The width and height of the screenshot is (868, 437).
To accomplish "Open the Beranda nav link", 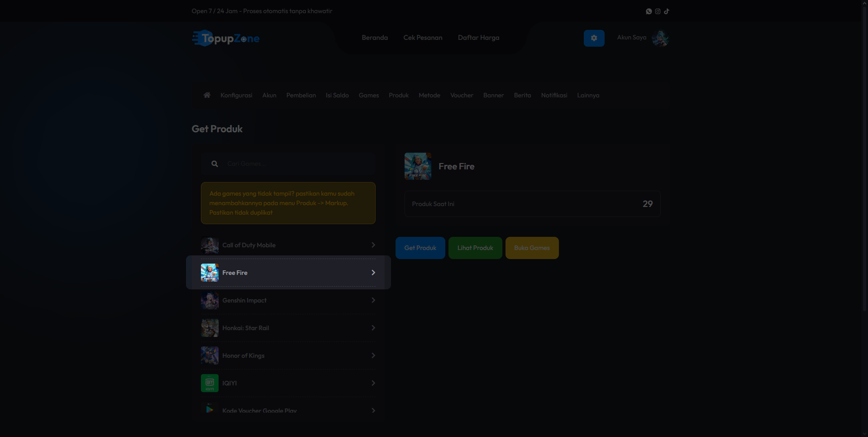I will point(375,38).
